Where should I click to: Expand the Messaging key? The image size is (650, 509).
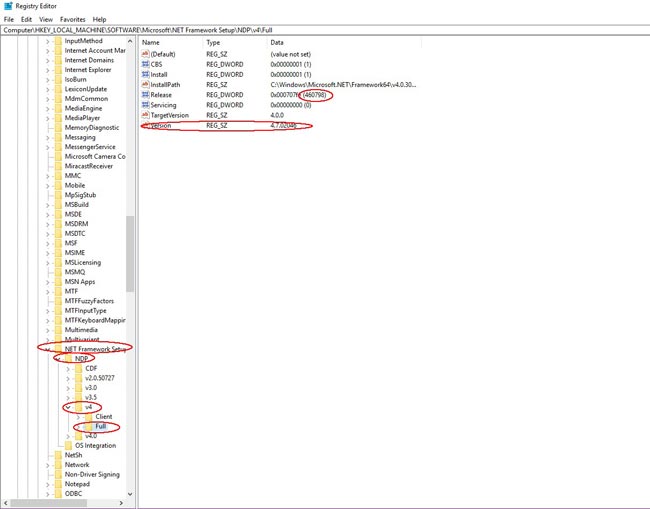tap(47, 137)
